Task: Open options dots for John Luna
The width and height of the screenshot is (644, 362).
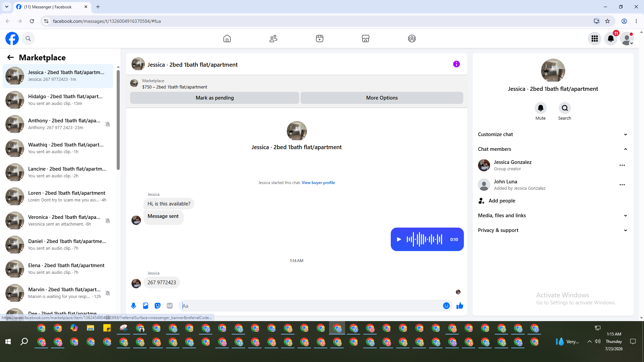Action: click(622, 185)
